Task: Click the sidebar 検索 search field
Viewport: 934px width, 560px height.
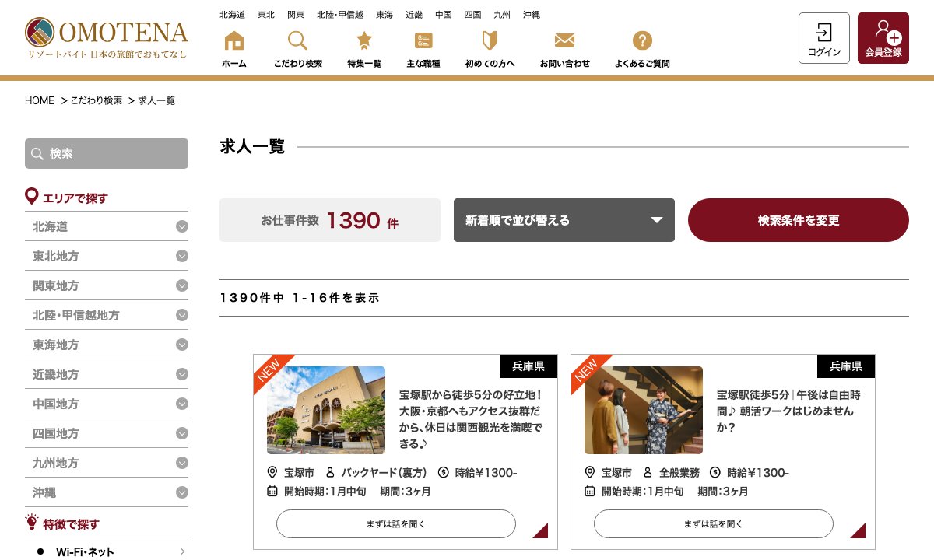Action: click(x=107, y=153)
